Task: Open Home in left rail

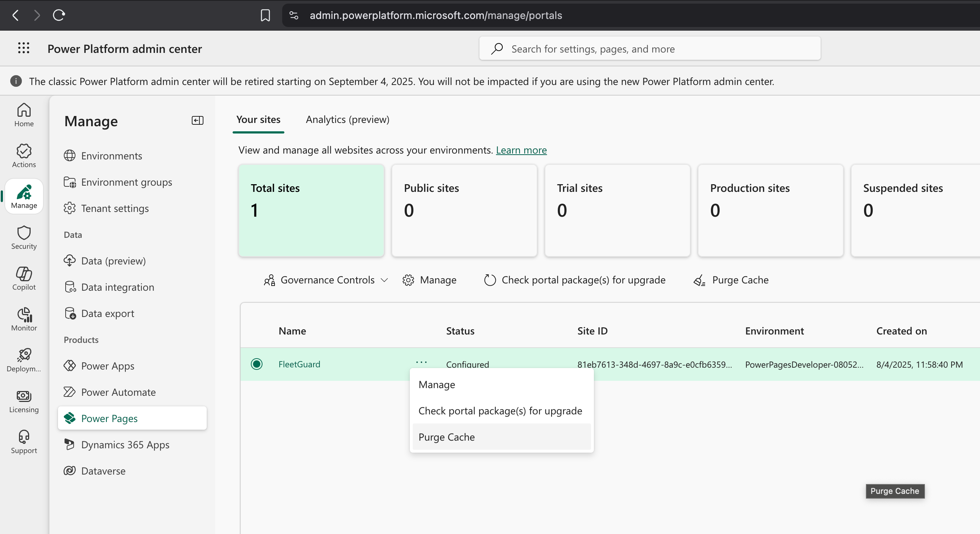Action: click(24, 115)
